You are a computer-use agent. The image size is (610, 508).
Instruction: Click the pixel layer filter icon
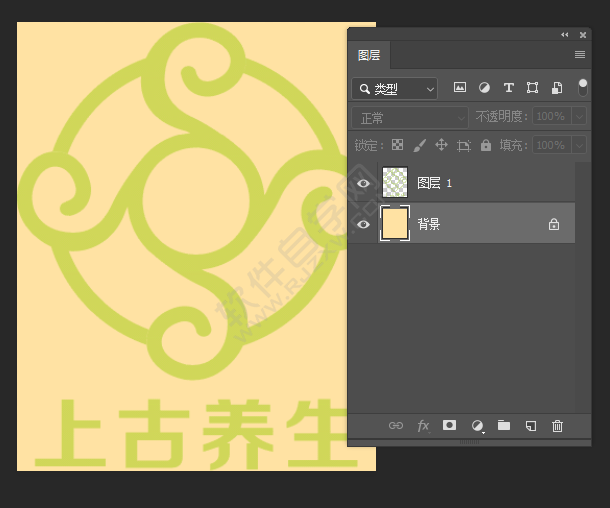460,88
